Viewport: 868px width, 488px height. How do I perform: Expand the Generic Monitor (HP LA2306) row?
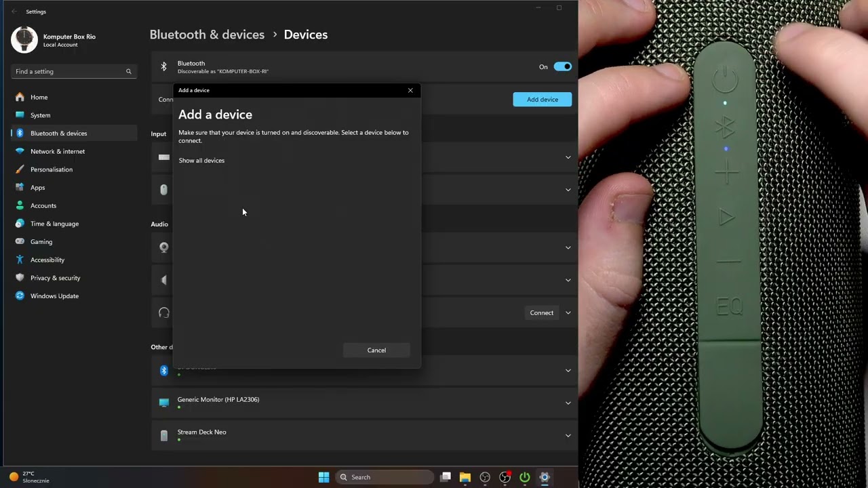coord(568,403)
